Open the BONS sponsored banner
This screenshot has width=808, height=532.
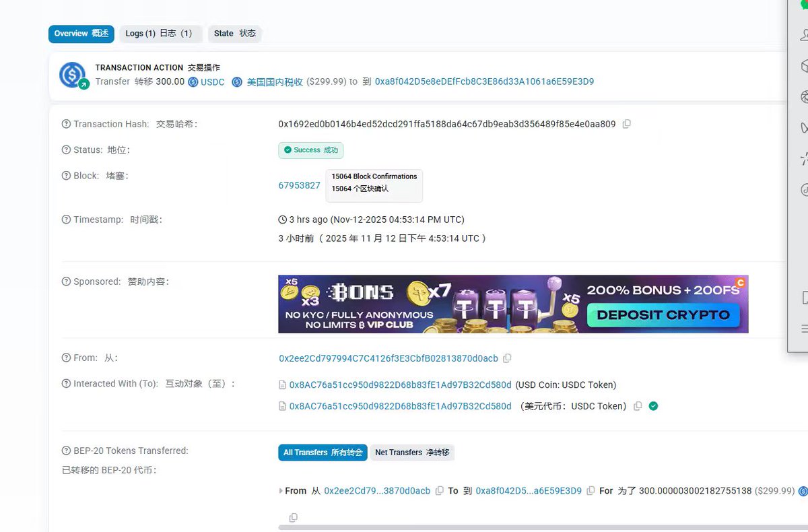513,304
